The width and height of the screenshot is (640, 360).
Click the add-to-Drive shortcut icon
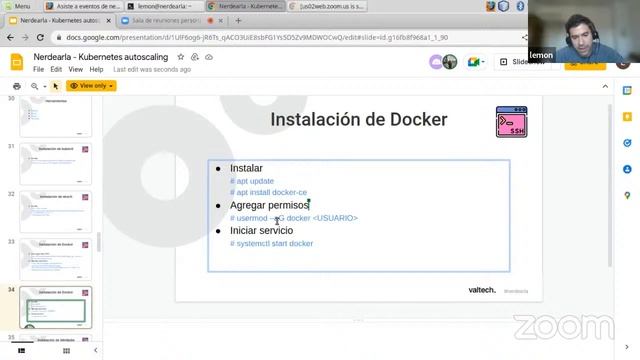195,57
